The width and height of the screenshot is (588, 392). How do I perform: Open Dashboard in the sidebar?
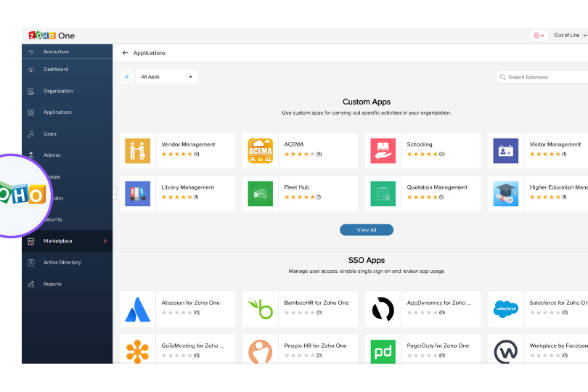56,70
